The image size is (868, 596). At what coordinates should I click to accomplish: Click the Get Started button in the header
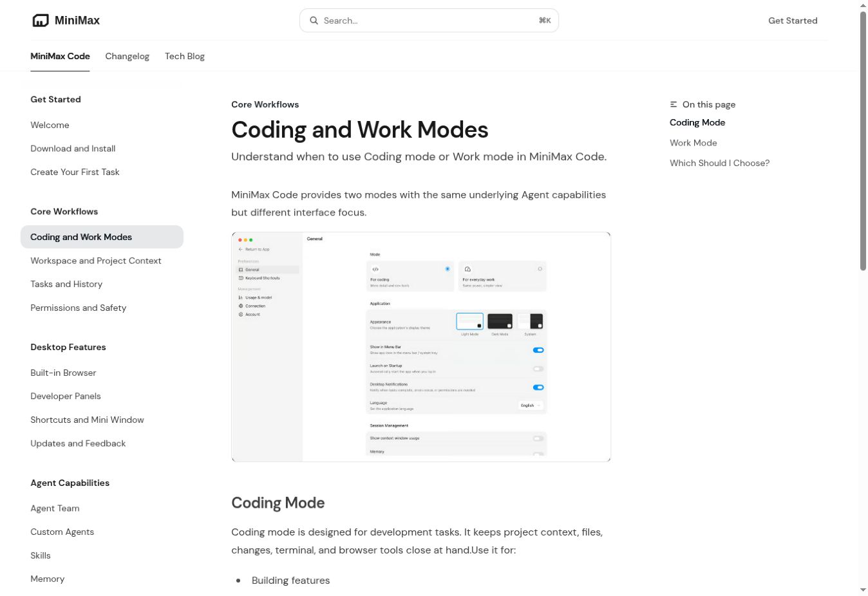tap(793, 21)
